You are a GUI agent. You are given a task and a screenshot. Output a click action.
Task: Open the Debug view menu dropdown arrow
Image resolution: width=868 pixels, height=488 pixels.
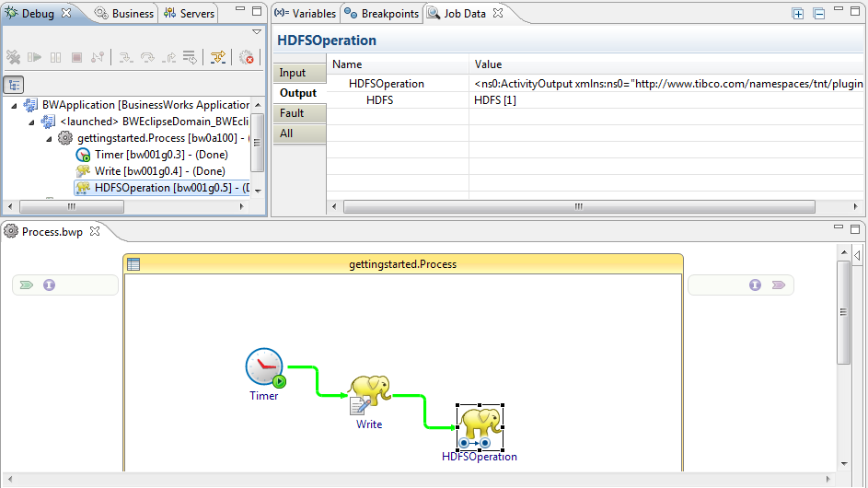(257, 32)
